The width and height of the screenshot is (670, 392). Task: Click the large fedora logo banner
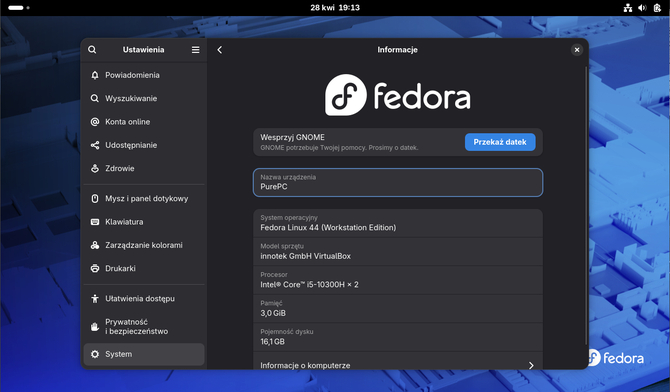click(x=398, y=95)
